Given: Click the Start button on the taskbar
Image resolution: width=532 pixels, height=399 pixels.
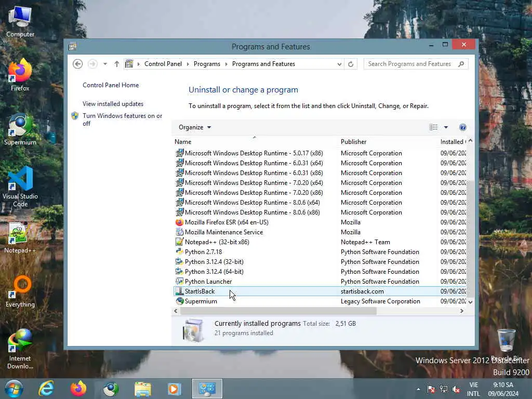Looking at the screenshot, I should (14, 389).
